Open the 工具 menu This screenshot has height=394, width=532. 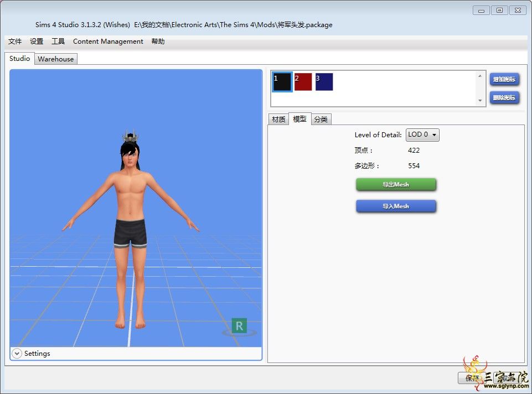click(x=58, y=42)
